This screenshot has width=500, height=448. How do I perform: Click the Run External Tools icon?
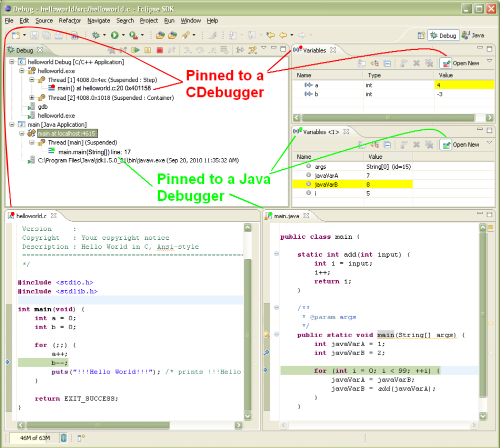[x=133, y=35]
